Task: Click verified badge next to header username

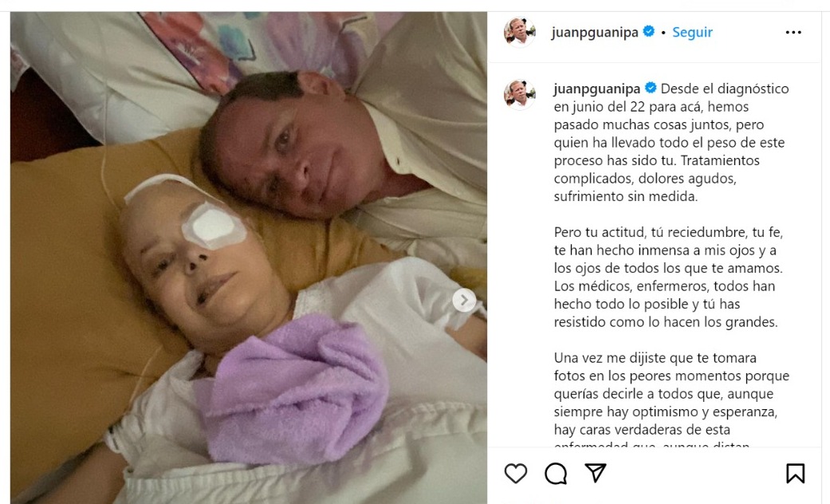Action: (648, 32)
